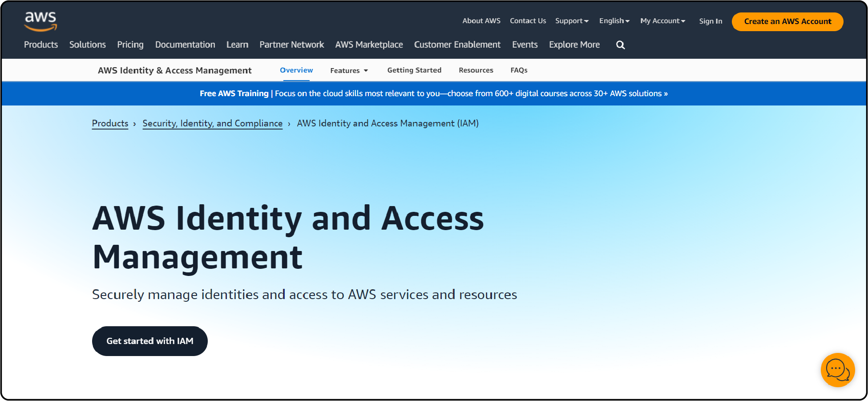The width and height of the screenshot is (868, 401).
Task: Click the large AWS Identity and Access Management heading
Action: (x=288, y=238)
